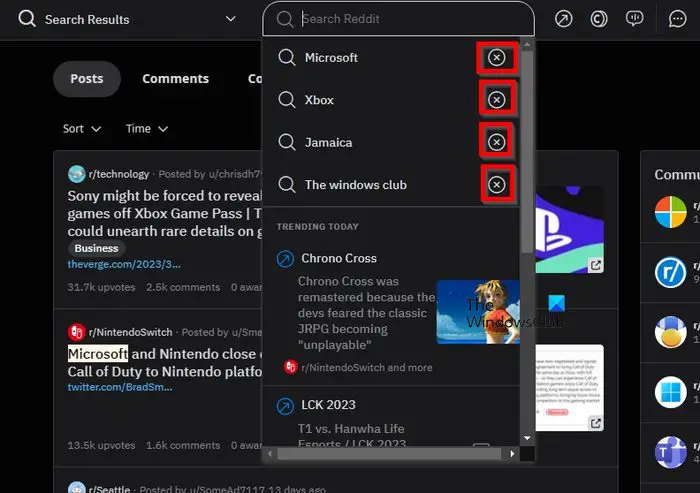The image size is (700, 493).
Task: Click the magnifier icon beside Microsoft
Action: click(x=287, y=58)
